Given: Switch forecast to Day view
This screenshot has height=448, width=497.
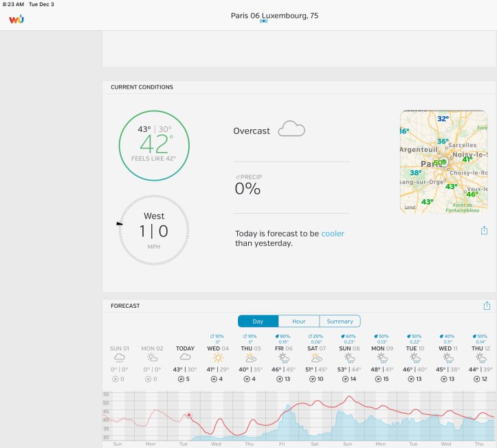Looking at the screenshot, I should [258, 321].
